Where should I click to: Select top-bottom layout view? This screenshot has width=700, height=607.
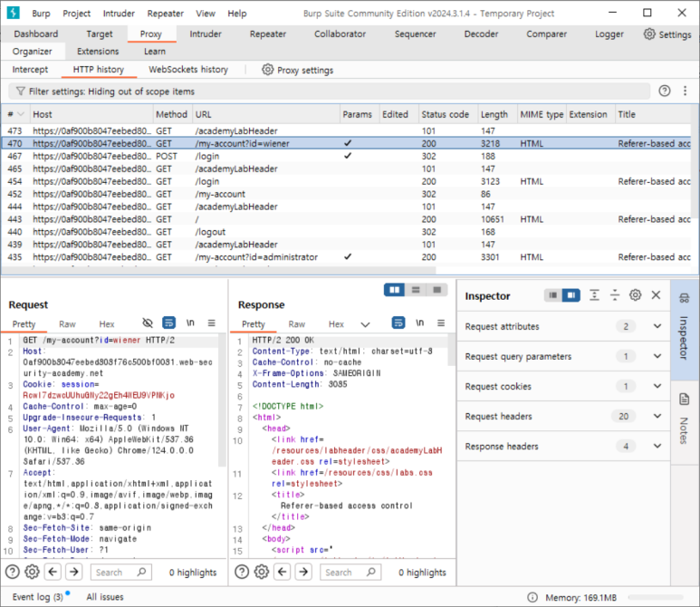point(416,290)
